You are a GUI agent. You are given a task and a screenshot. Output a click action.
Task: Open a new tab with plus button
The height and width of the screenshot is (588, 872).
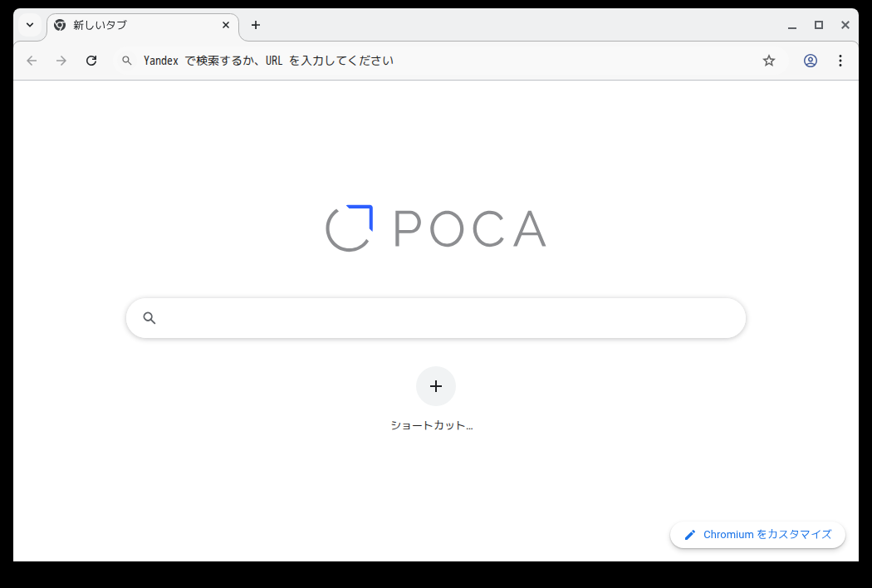(256, 25)
